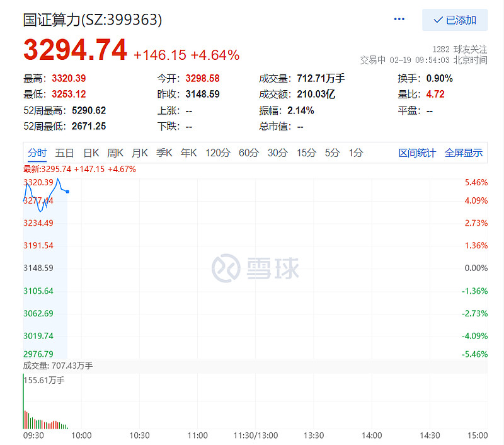Click the tall green opening volume bar
The image size is (504, 445).
pyautogui.click(x=23, y=402)
